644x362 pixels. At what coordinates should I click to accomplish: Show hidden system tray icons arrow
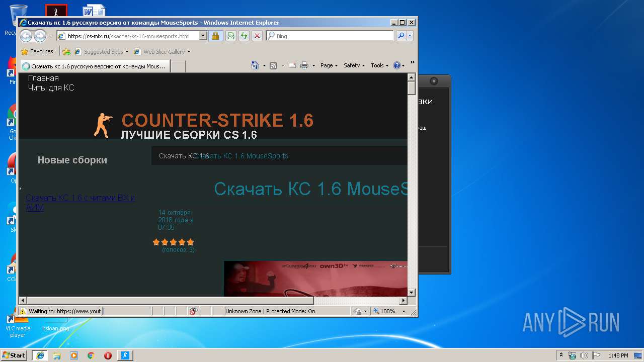click(x=561, y=355)
